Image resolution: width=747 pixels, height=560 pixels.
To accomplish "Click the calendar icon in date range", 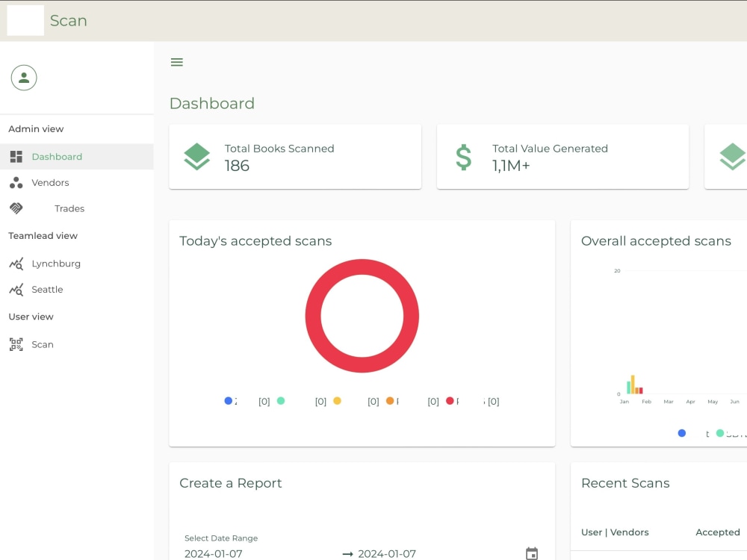I will point(532,553).
